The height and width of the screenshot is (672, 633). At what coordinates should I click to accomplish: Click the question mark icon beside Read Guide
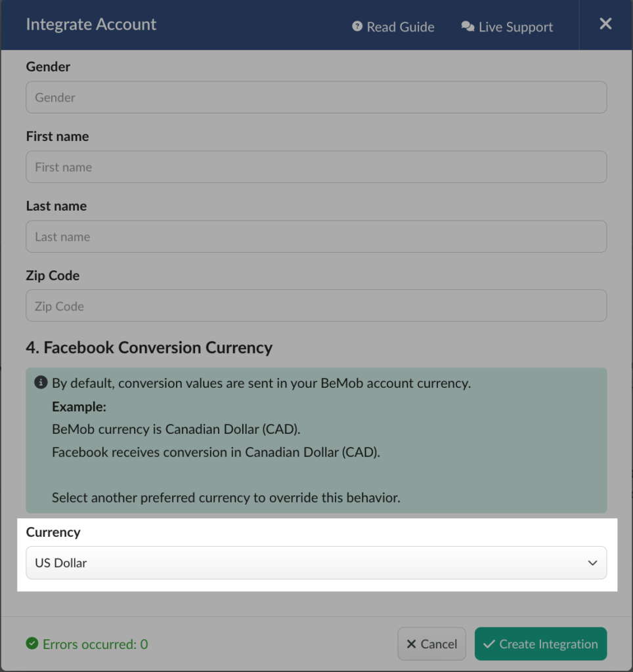tap(357, 26)
